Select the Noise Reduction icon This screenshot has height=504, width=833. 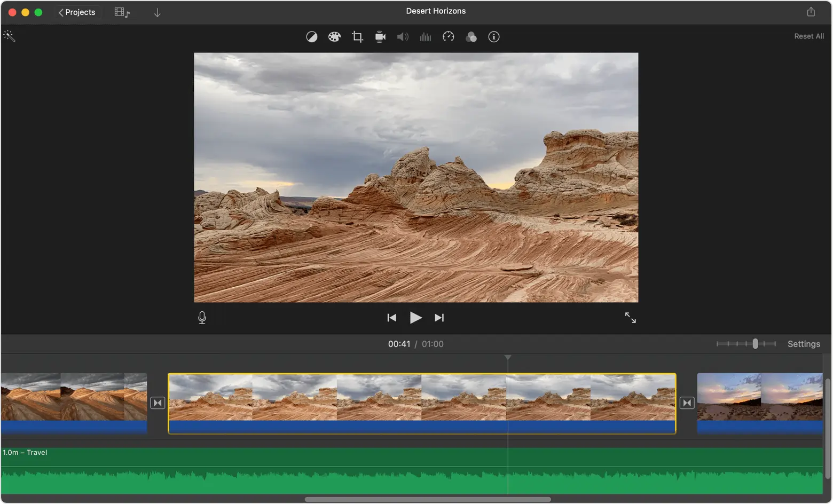[x=425, y=36]
